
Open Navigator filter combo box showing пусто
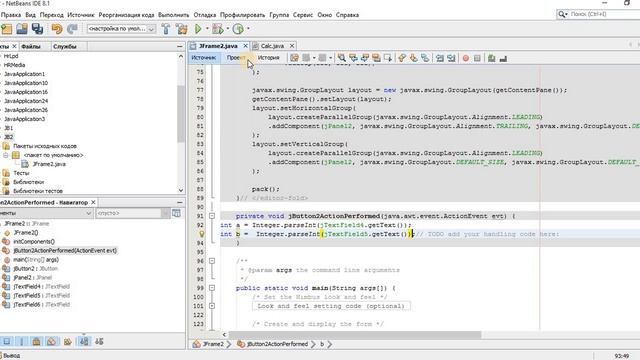132,213
